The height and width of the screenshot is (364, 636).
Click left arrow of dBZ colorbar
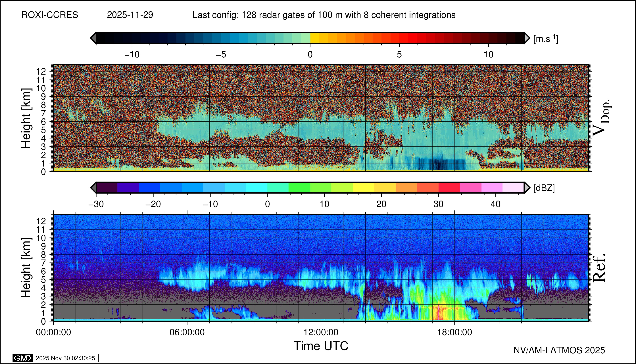93,188
